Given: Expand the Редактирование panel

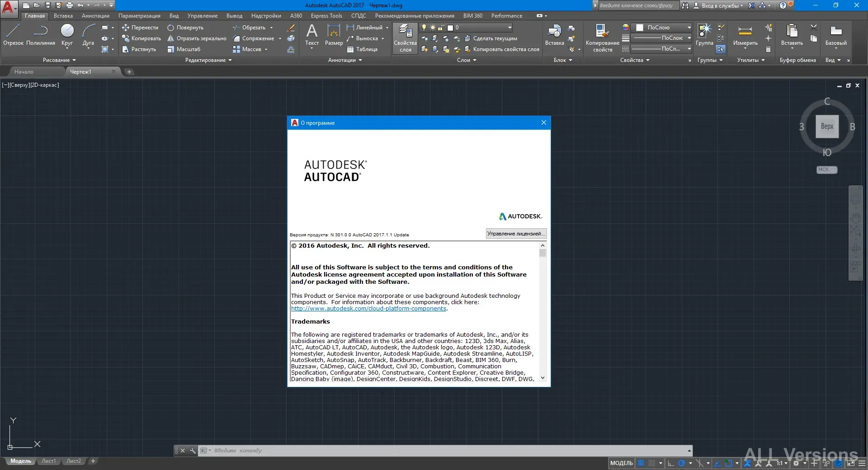Looking at the screenshot, I should (208, 60).
